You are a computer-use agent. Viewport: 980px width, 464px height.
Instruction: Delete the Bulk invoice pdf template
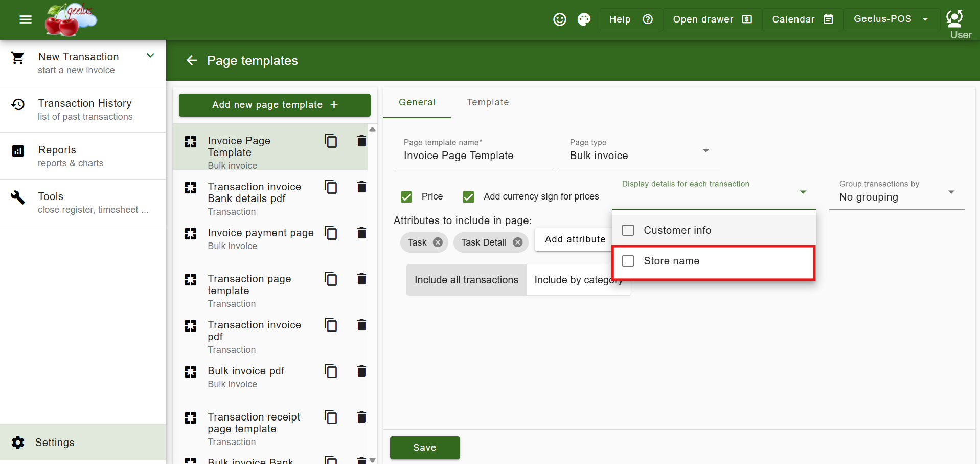tap(361, 371)
